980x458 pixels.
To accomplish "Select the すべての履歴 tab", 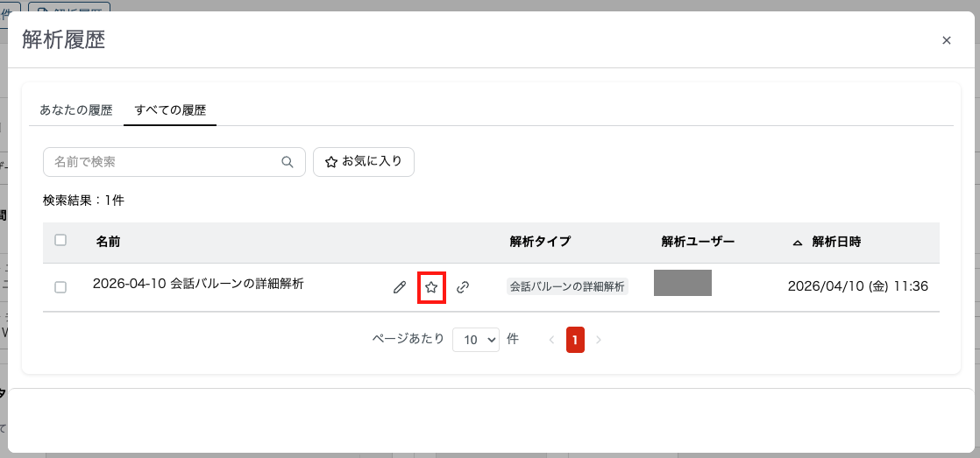I will click(170, 110).
